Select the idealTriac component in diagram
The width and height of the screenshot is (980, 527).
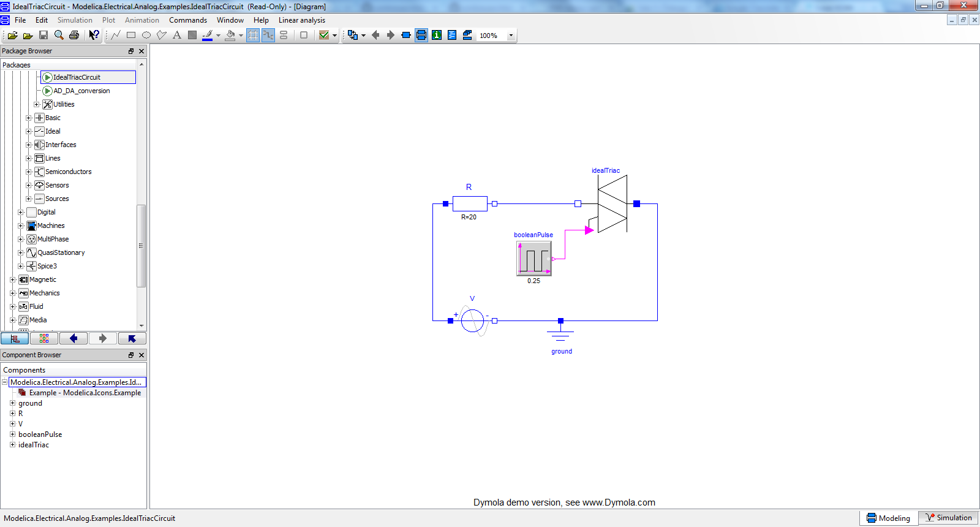(x=612, y=203)
